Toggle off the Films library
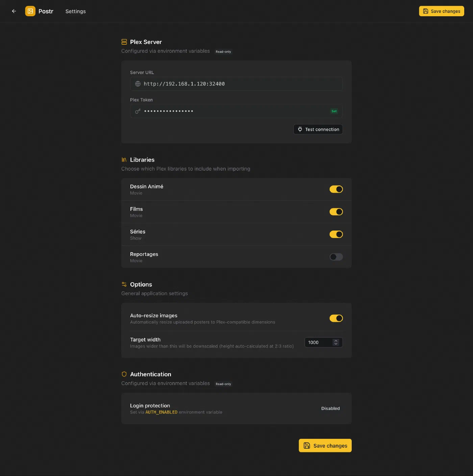The height and width of the screenshot is (476, 473). click(x=336, y=212)
